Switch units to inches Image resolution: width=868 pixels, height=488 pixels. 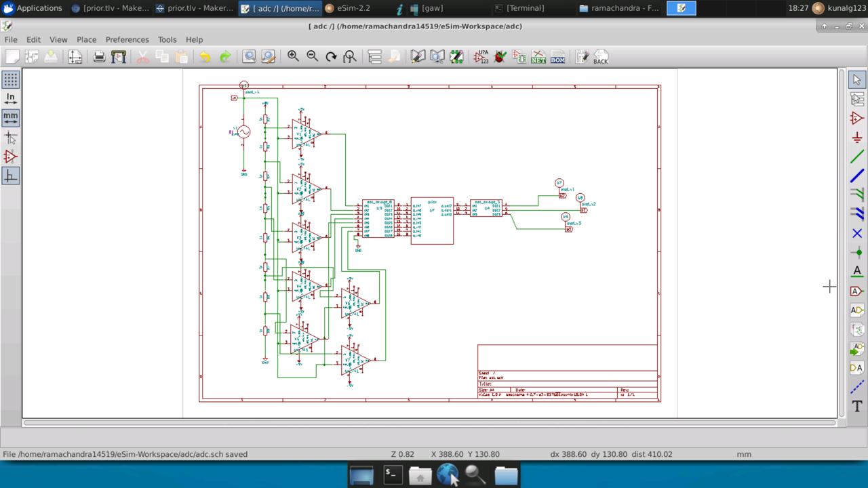point(10,97)
